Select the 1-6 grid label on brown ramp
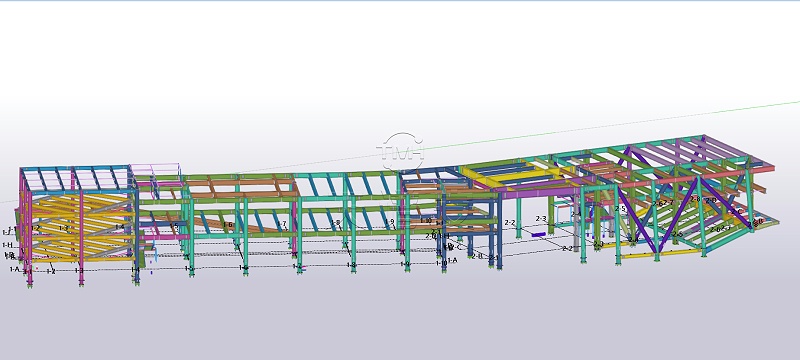Viewport: 800px width, 360px height. (228, 225)
